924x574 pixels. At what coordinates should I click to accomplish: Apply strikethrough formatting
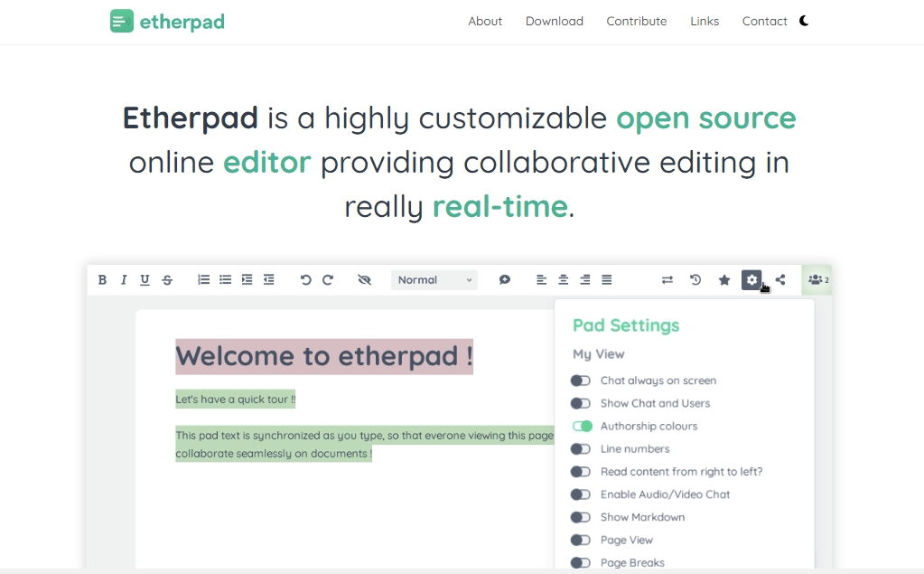[167, 279]
